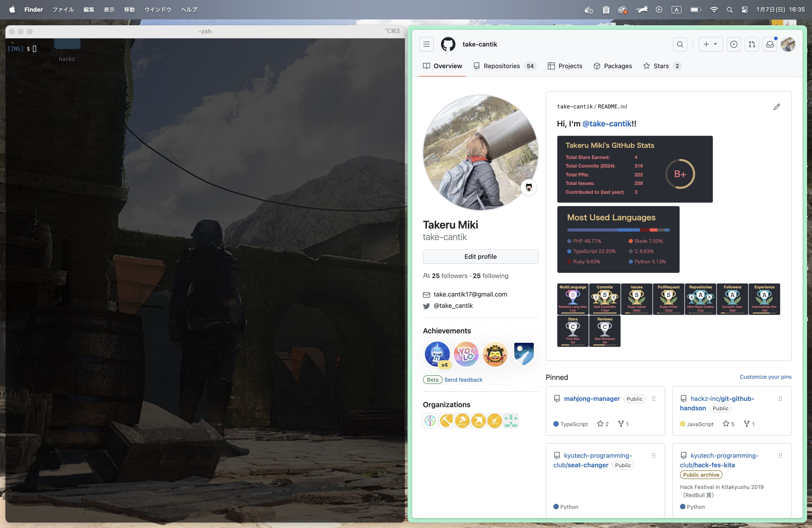Open the Quickdraw cowboy achievement badge
The image size is (812, 528).
pyautogui.click(x=495, y=354)
